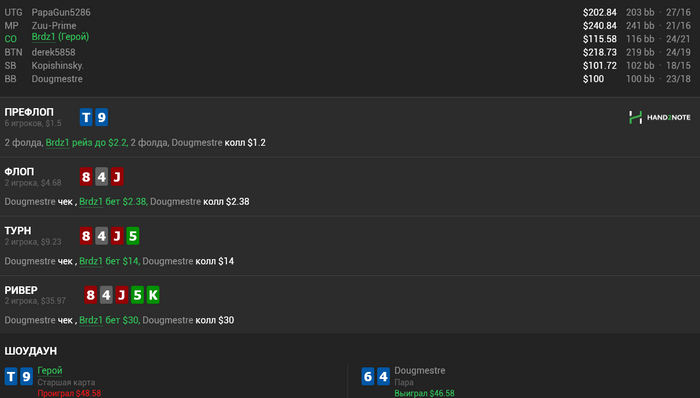Viewport: 700px width, 398px height.
Task: Select Hero's 9 card at showdown
Action: (x=26, y=376)
